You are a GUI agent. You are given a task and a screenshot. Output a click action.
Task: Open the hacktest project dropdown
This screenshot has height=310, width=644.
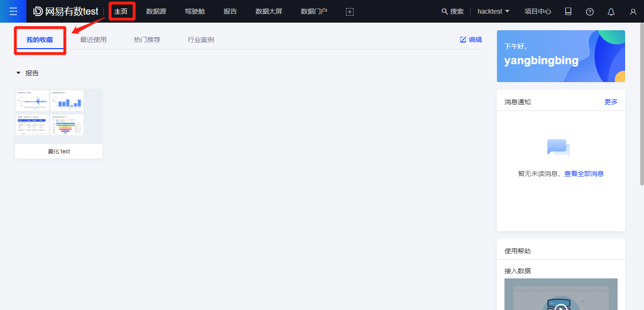click(x=494, y=11)
